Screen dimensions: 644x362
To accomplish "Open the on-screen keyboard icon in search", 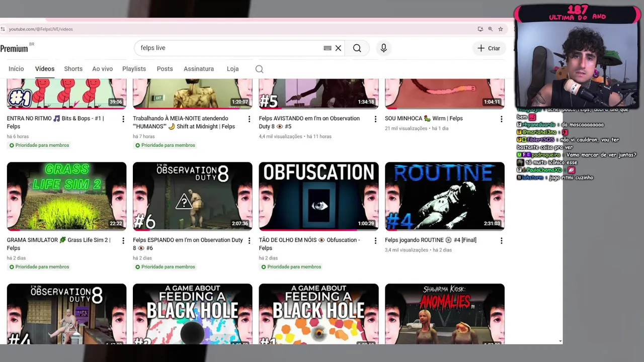I will click(328, 48).
